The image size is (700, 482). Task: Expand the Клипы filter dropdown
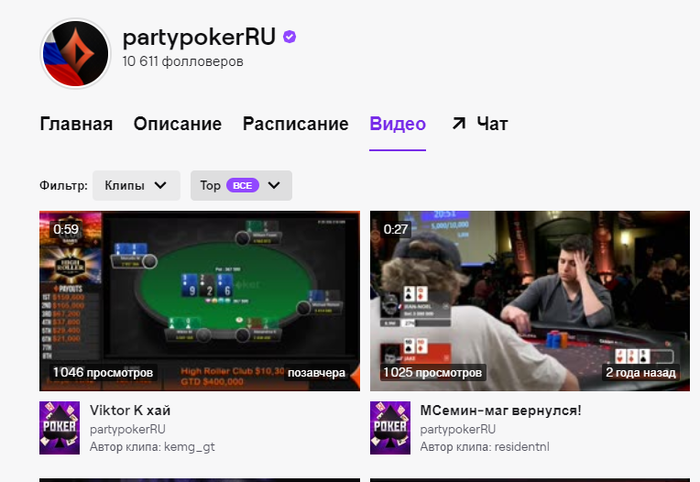(x=136, y=185)
